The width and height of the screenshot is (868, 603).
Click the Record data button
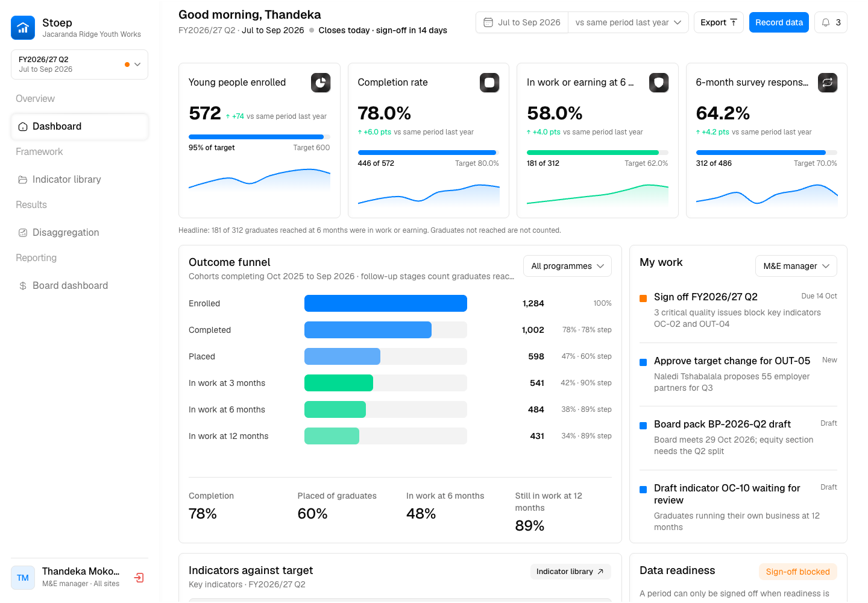point(779,22)
